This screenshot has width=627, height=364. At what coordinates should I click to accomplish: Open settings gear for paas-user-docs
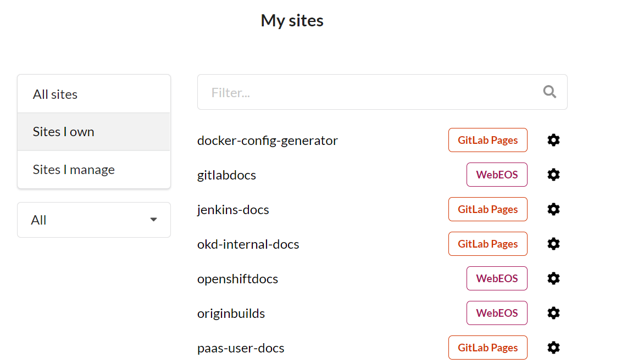pyautogui.click(x=553, y=348)
